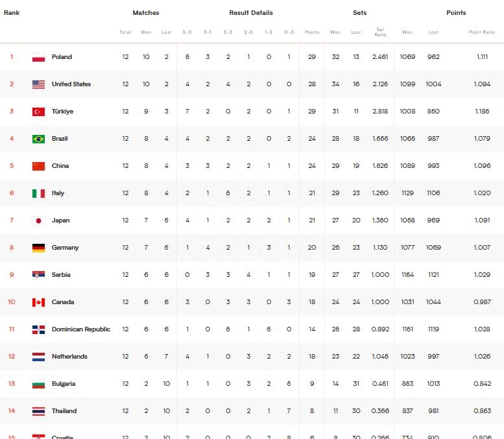This screenshot has width=504, height=439.
Task: Open the Serbia team link
Action: point(61,275)
